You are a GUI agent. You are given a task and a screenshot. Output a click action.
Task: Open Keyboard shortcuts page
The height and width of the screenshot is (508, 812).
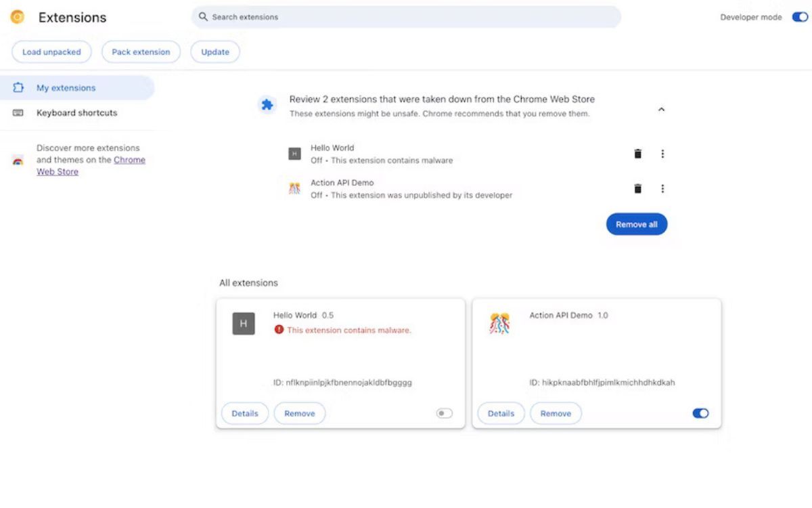pyautogui.click(x=76, y=113)
